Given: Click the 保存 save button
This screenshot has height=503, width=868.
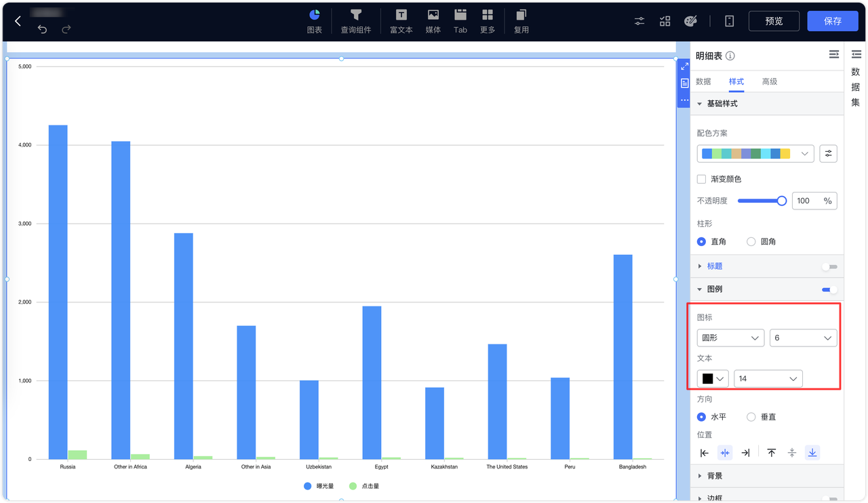Looking at the screenshot, I should coord(833,21).
